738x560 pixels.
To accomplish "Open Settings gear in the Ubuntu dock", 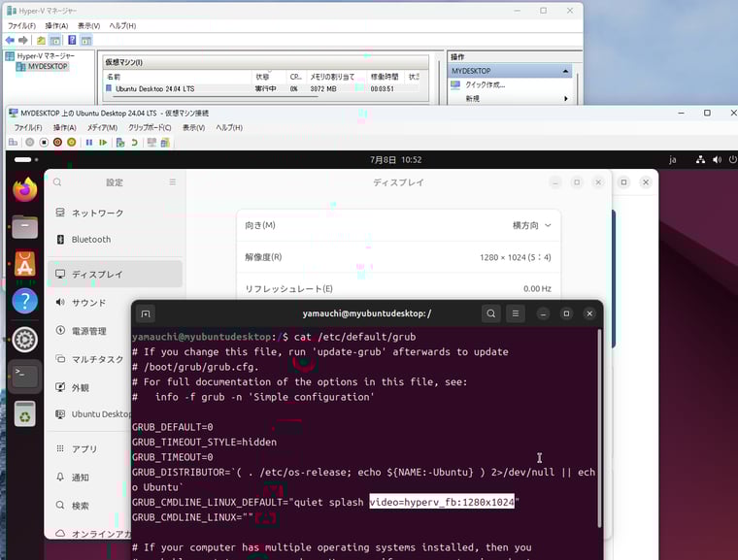I will (x=25, y=340).
